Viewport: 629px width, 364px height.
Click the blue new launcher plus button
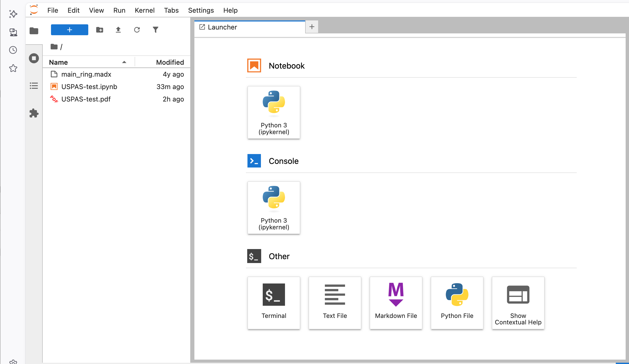69,30
